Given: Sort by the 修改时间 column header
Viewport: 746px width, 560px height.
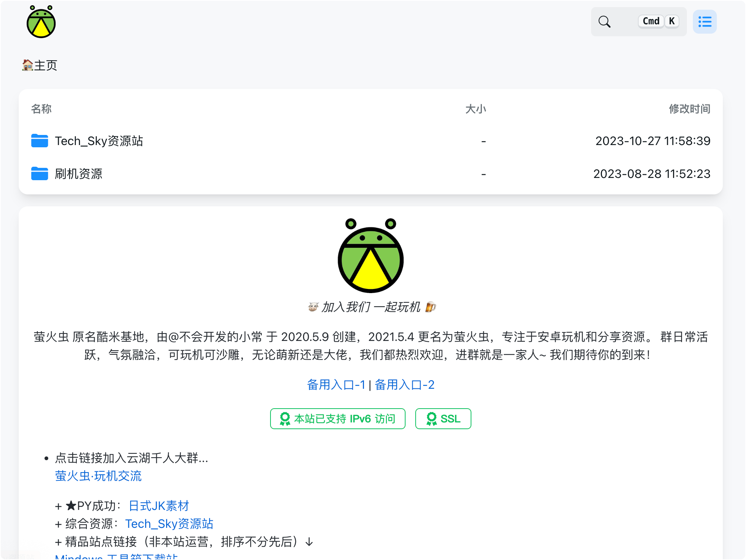Looking at the screenshot, I should pos(690,109).
